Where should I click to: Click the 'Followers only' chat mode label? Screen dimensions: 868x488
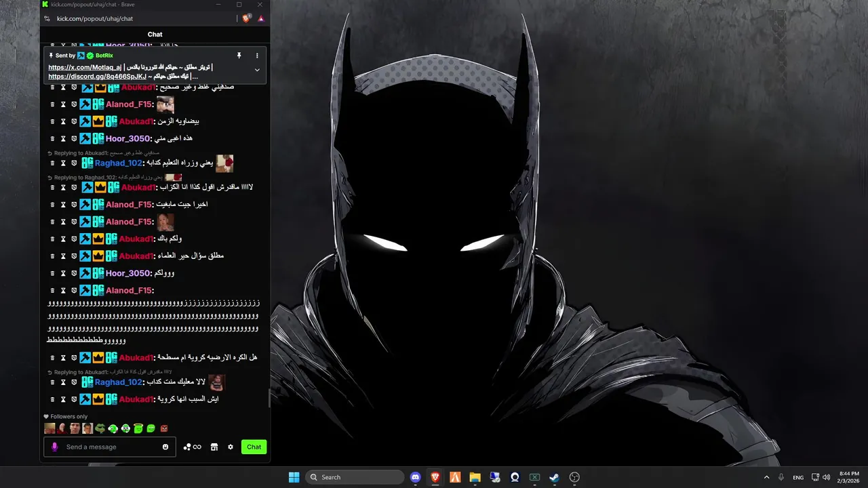pos(69,417)
